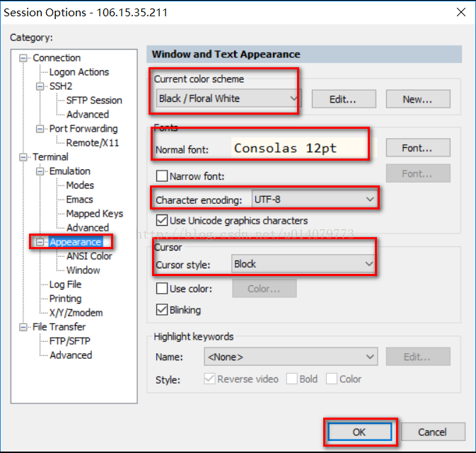Viewport: 476px width, 453px height.
Task: Select Emulation category
Action: 70,171
